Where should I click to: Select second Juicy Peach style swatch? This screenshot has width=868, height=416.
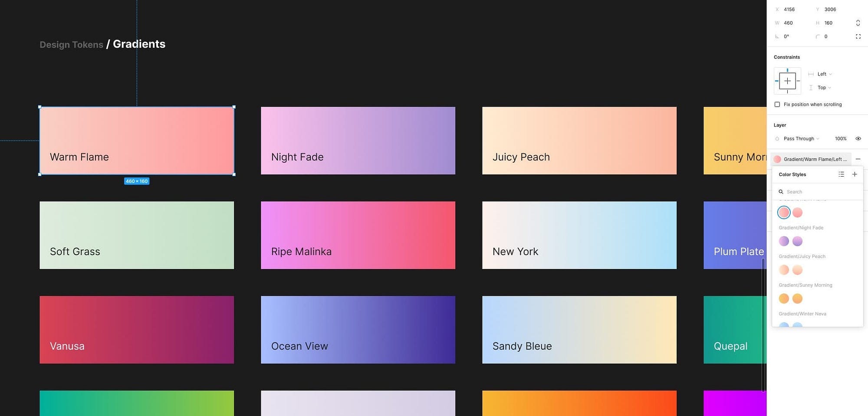(x=797, y=270)
